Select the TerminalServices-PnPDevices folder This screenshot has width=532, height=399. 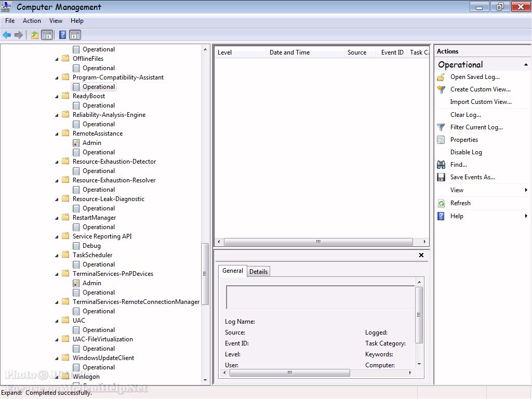tap(113, 274)
